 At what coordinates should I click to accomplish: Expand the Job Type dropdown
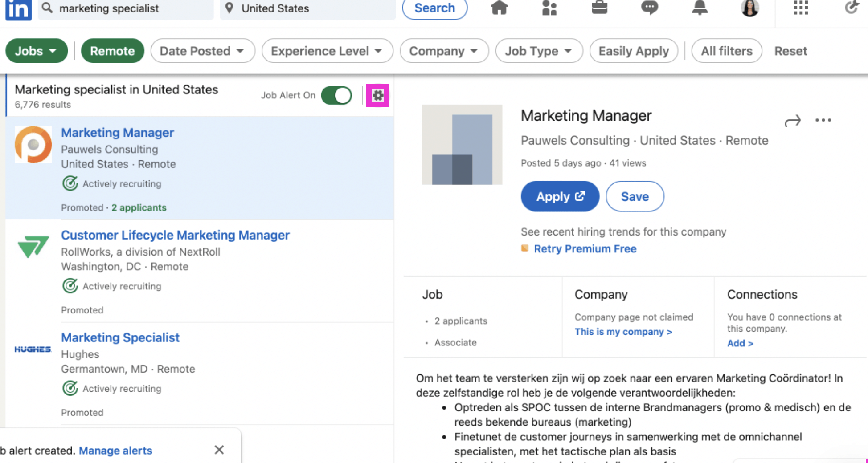(539, 51)
